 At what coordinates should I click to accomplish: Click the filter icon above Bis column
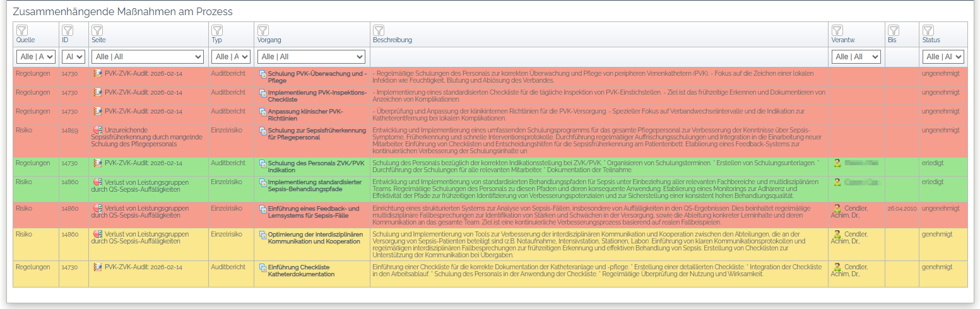[894, 30]
